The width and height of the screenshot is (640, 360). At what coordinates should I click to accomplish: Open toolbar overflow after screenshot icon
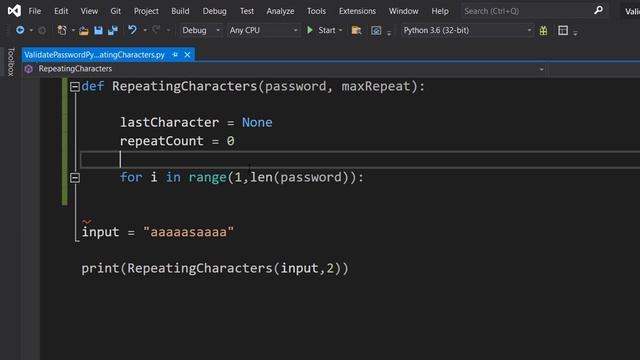[x=389, y=33]
